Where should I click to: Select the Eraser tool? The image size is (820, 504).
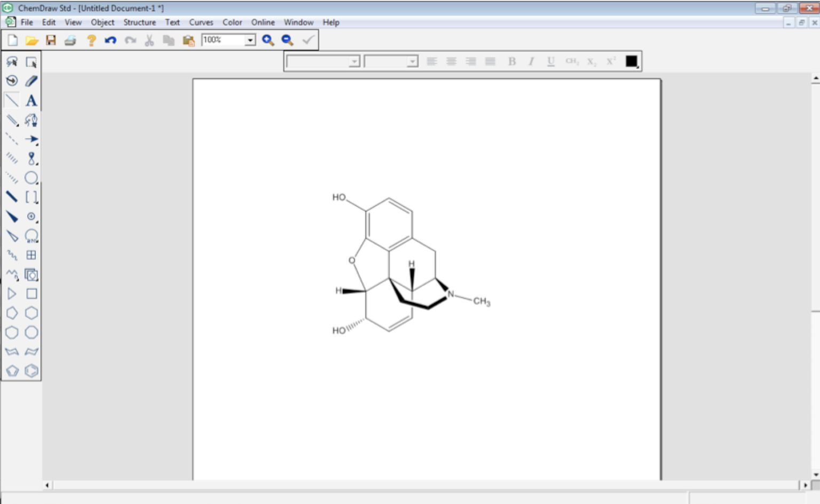click(x=31, y=81)
